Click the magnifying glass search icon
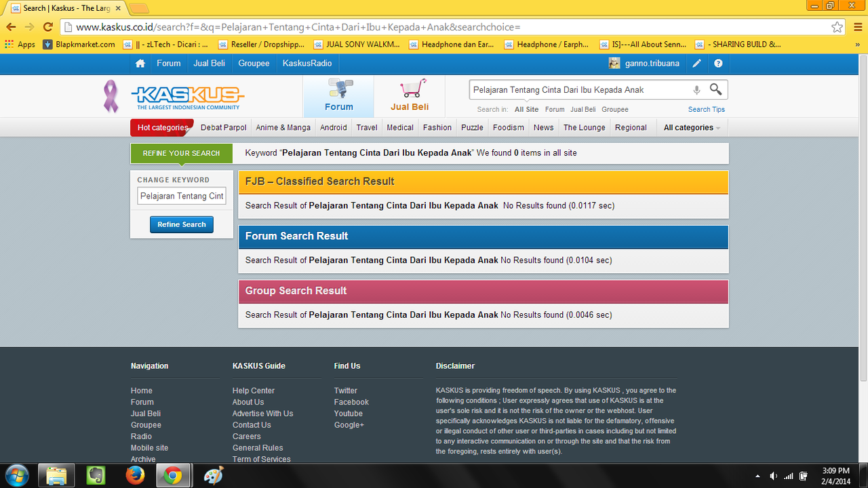This screenshot has width=868, height=488. pyautogui.click(x=715, y=89)
